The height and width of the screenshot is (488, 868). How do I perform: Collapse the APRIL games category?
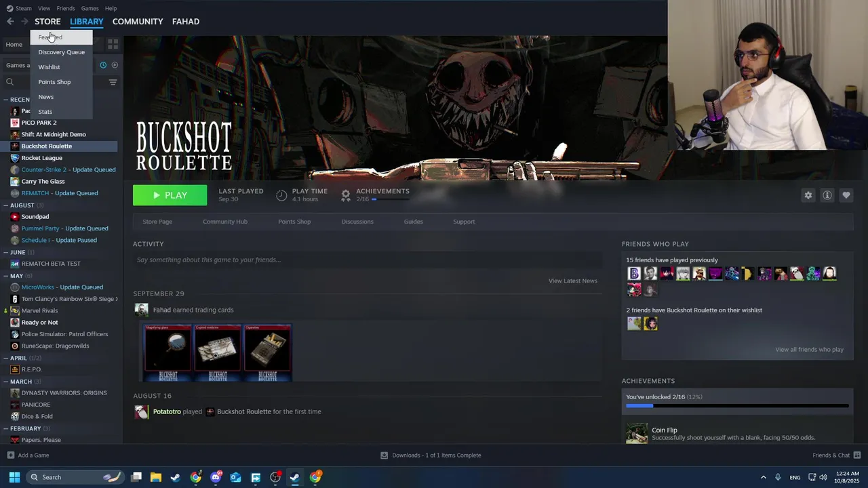coord(6,358)
